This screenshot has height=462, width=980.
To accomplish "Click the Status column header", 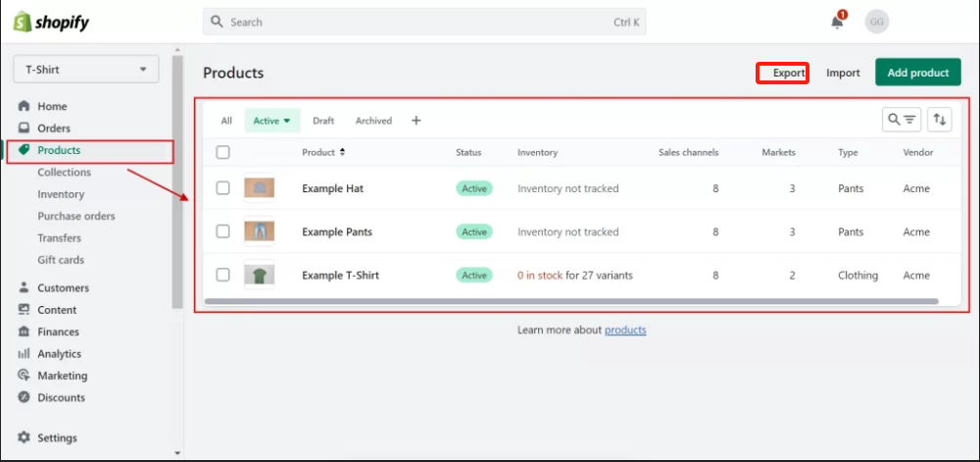I will pos(468,153).
